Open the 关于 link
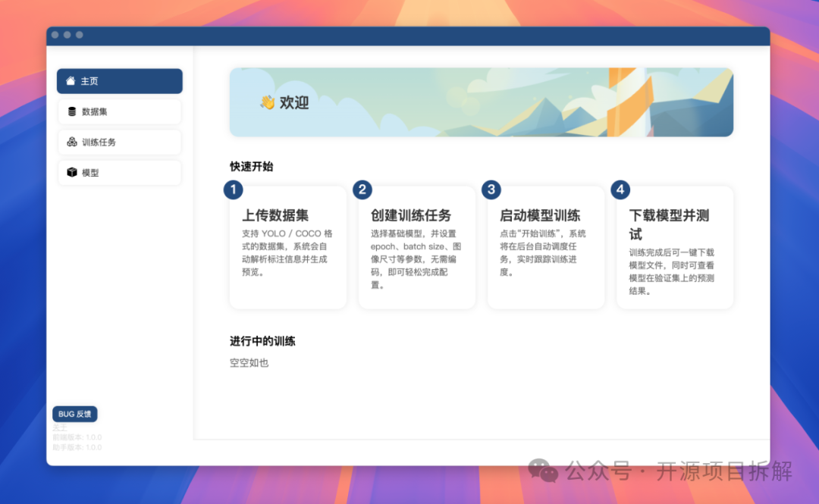Viewport: 819px width, 504px height. coord(60,427)
